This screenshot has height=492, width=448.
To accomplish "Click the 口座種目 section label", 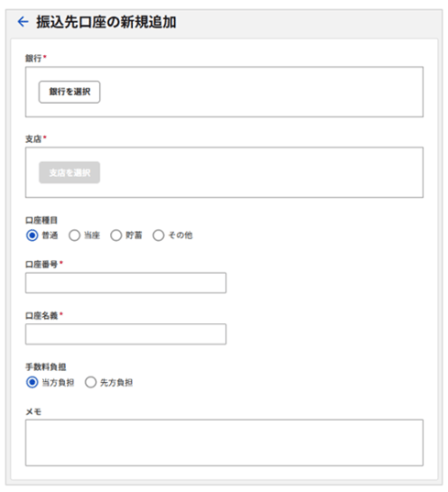I will tap(41, 220).
